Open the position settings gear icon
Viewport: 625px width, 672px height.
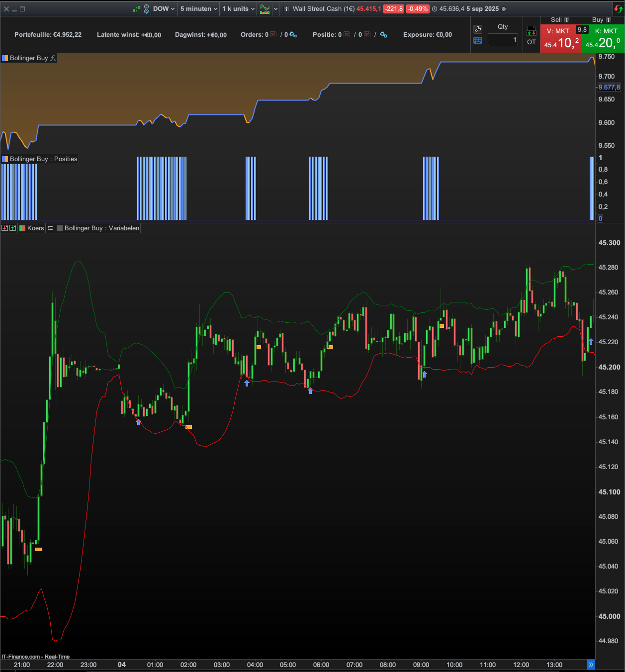pyautogui.click(x=383, y=35)
